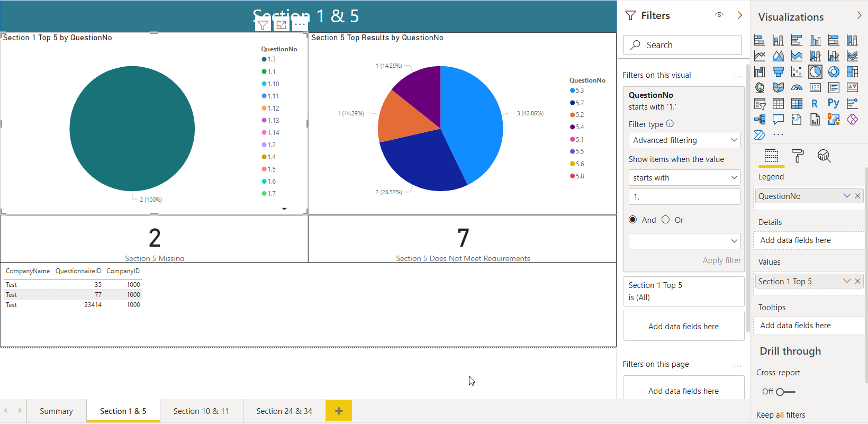Choose the Card (123) visualization

pos(815,87)
